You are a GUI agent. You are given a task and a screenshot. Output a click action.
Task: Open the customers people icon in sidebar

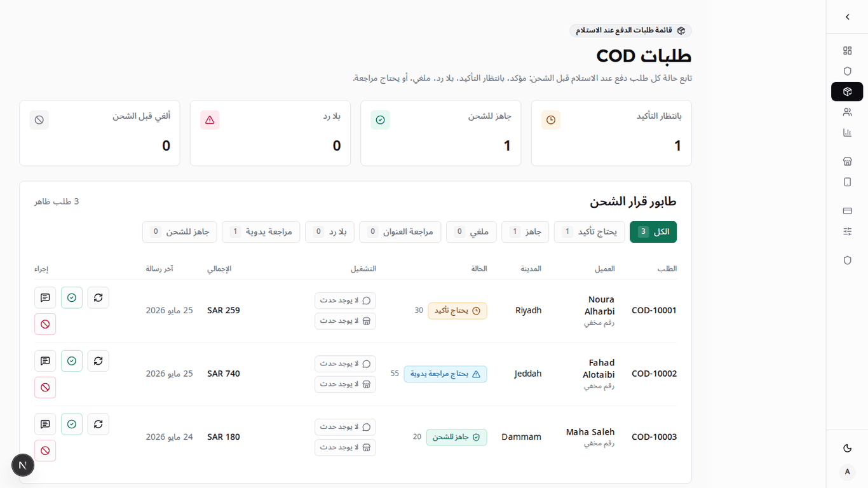pos(847,112)
